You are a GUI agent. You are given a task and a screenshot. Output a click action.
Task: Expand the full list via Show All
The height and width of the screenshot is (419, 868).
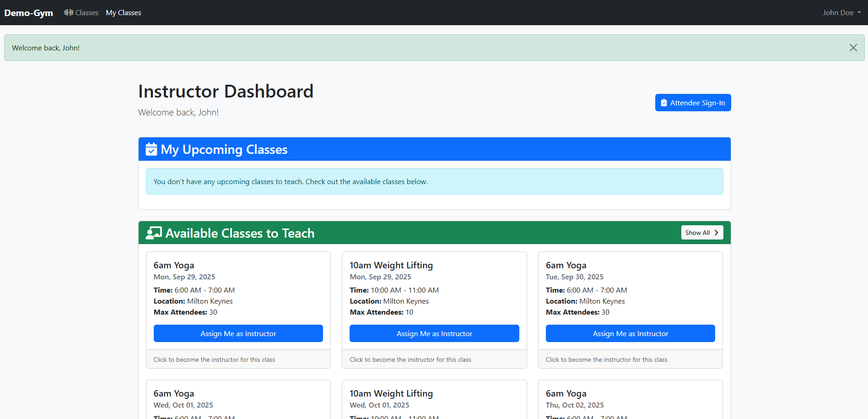pyautogui.click(x=702, y=233)
